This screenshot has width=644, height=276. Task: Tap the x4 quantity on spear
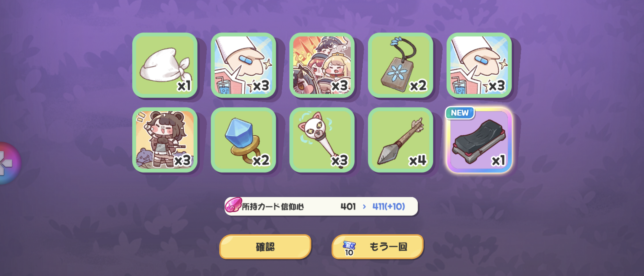(418, 160)
